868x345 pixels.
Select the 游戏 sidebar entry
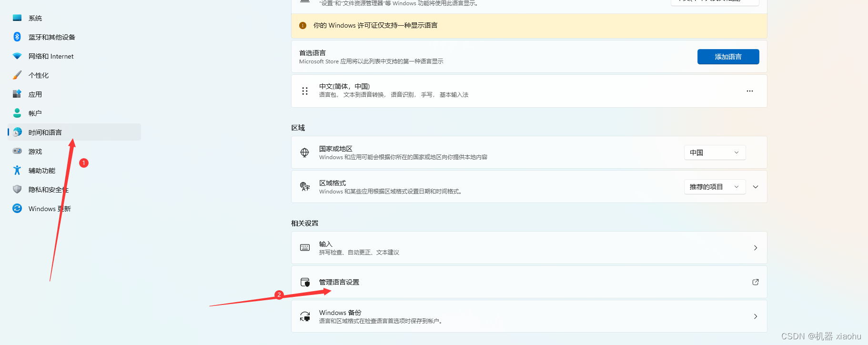[x=74, y=151]
